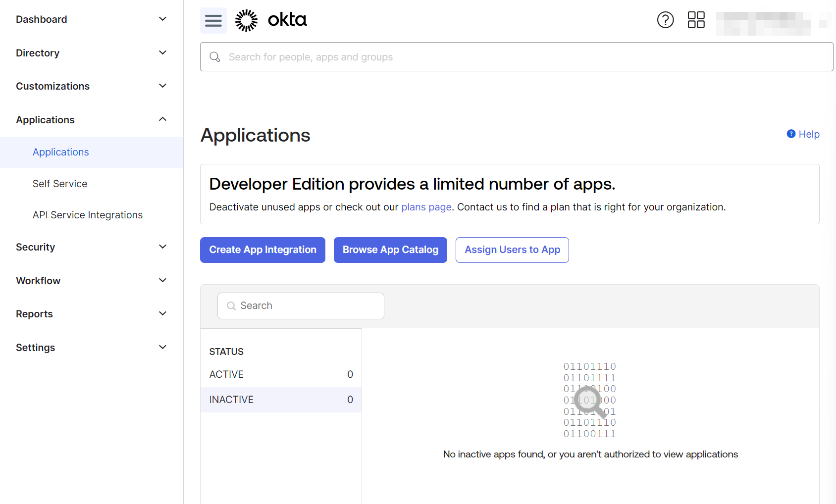
Task: Click the Okta sunburst logo
Action: tap(246, 20)
